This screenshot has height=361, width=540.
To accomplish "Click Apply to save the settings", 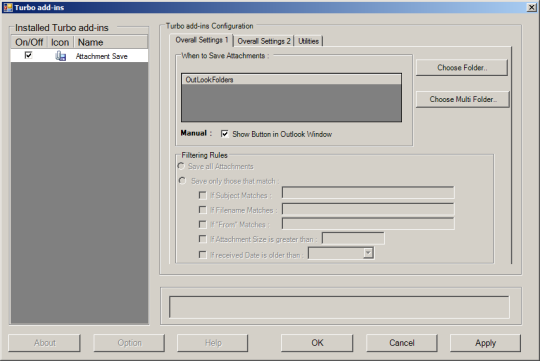I will point(485,343).
